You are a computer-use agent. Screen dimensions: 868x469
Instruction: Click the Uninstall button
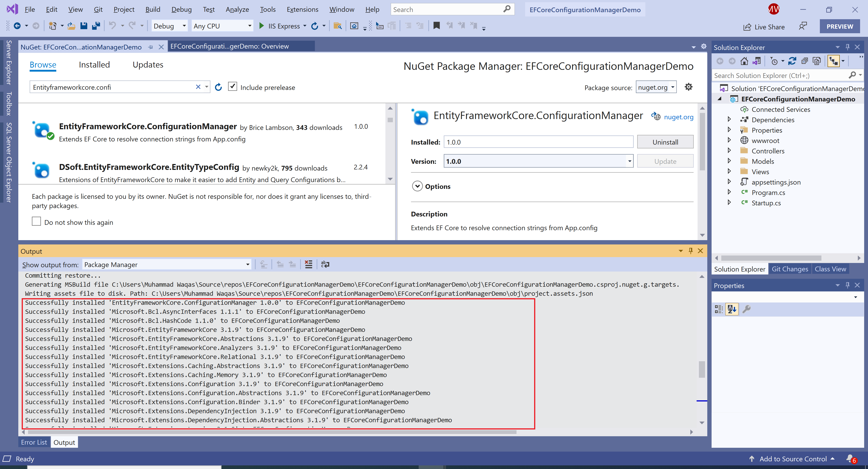tap(665, 142)
